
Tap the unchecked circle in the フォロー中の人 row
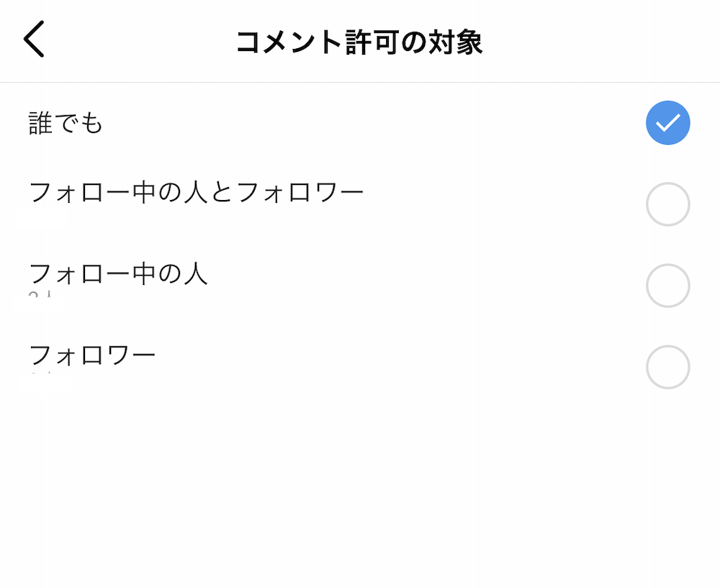point(667,286)
